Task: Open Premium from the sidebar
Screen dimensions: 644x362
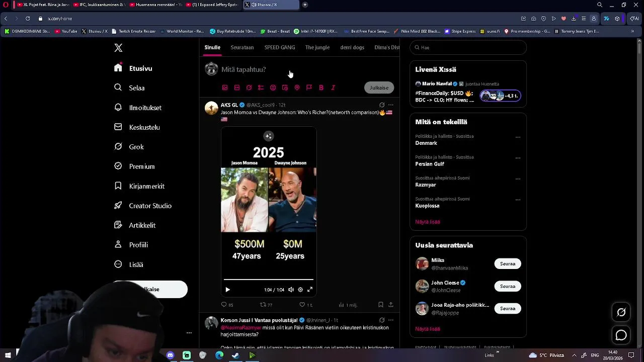Action: (x=134, y=166)
